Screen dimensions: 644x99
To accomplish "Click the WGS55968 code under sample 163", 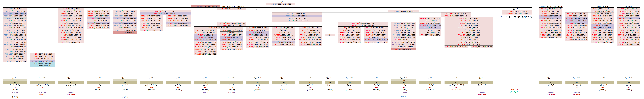I will click(482, 95).
